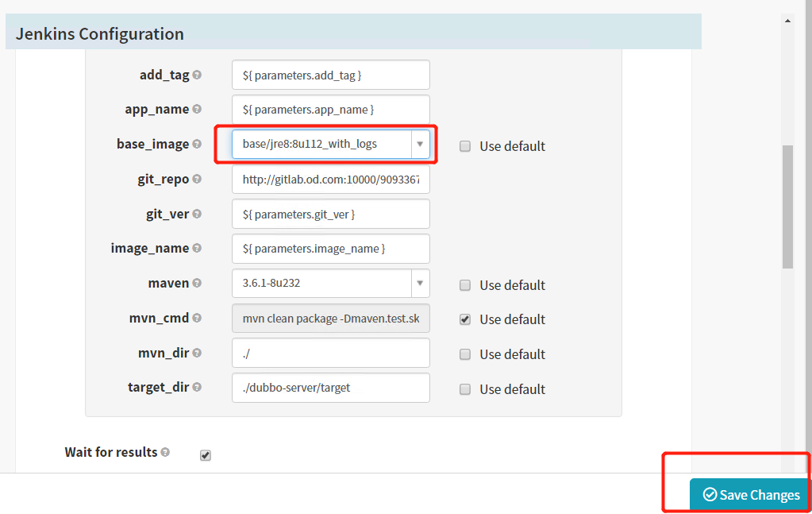812x514 pixels.
Task: Tick Use default for target_dir
Action: pyautogui.click(x=465, y=389)
